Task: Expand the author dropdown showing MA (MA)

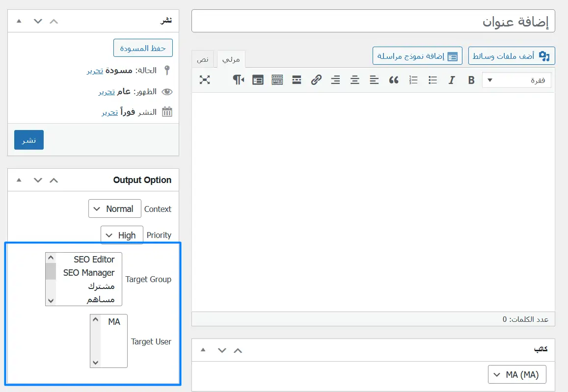Action: (x=517, y=374)
